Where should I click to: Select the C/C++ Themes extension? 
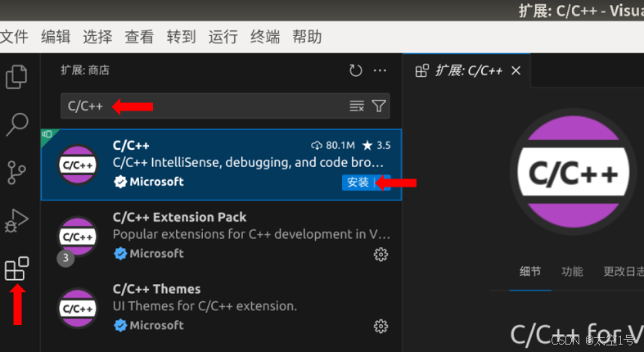click(222, 307)
